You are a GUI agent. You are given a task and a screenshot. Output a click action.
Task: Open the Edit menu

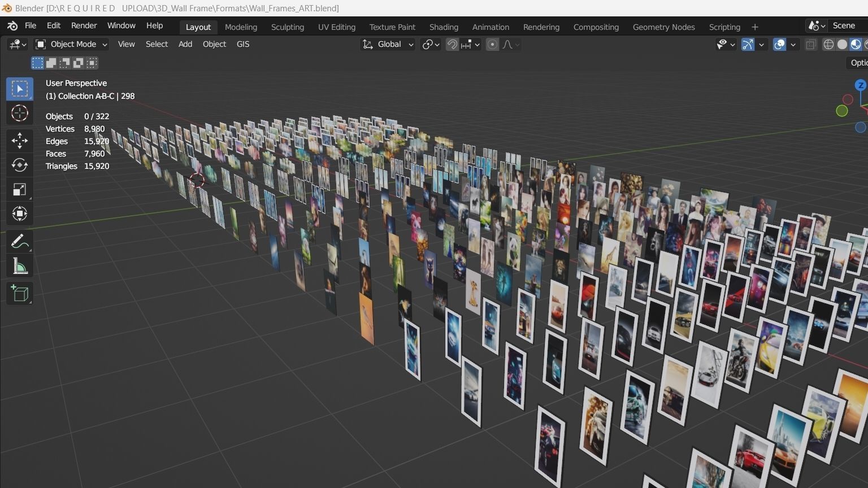(54, 26)
